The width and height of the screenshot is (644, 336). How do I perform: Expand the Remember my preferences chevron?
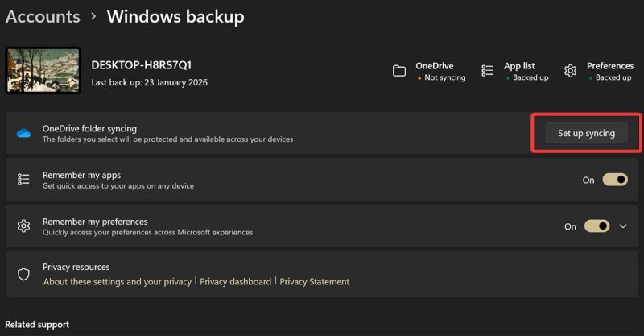pos(623,226)
